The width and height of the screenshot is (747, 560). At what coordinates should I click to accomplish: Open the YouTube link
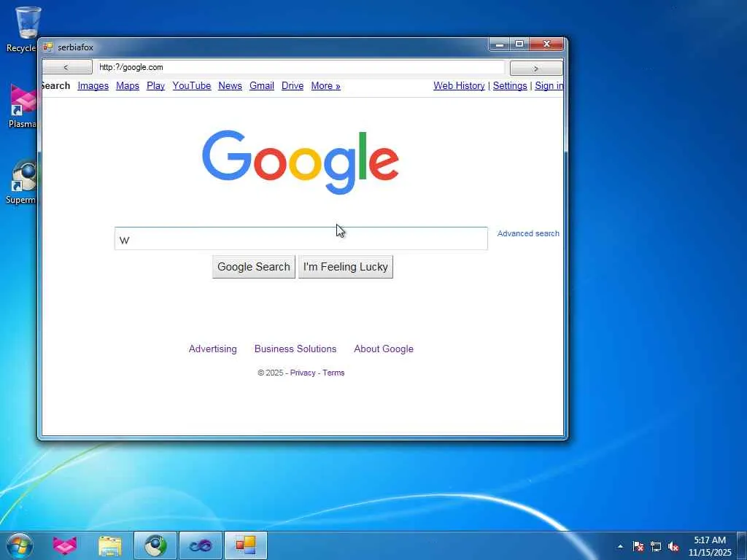coord(192,86)
